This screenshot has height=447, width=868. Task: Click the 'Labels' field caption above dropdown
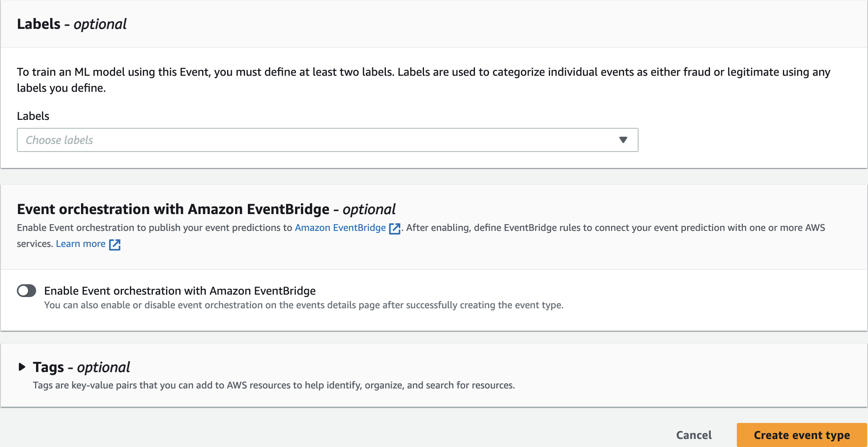[x=33, y=116]
